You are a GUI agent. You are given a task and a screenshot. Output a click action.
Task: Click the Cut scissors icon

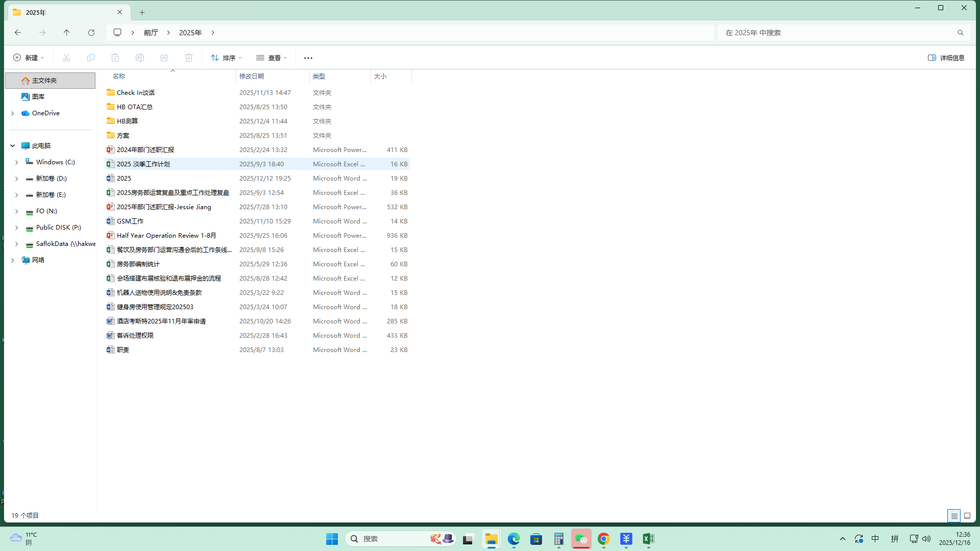(66, 58)
